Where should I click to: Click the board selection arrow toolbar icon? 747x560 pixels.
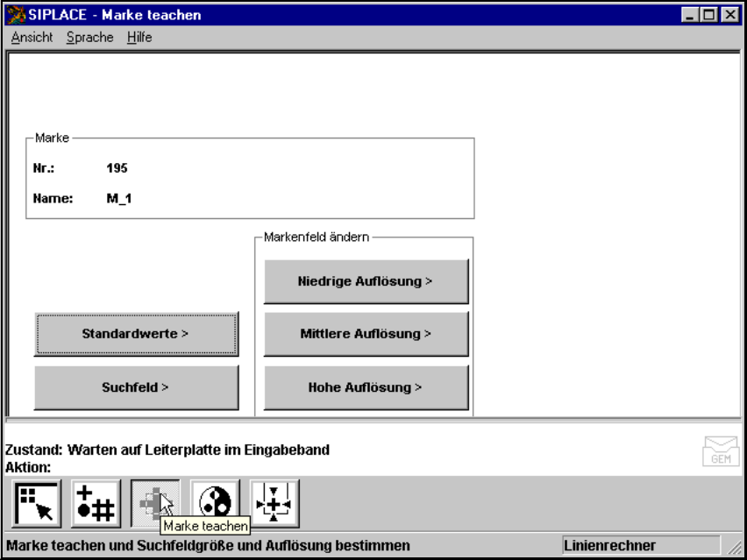[x=36, y=504]
